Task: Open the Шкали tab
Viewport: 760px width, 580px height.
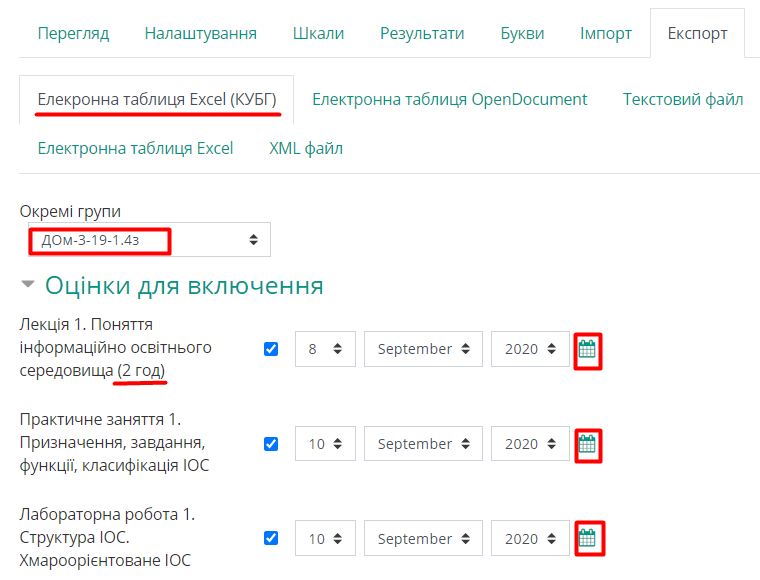Action: (x=318, y=33)
